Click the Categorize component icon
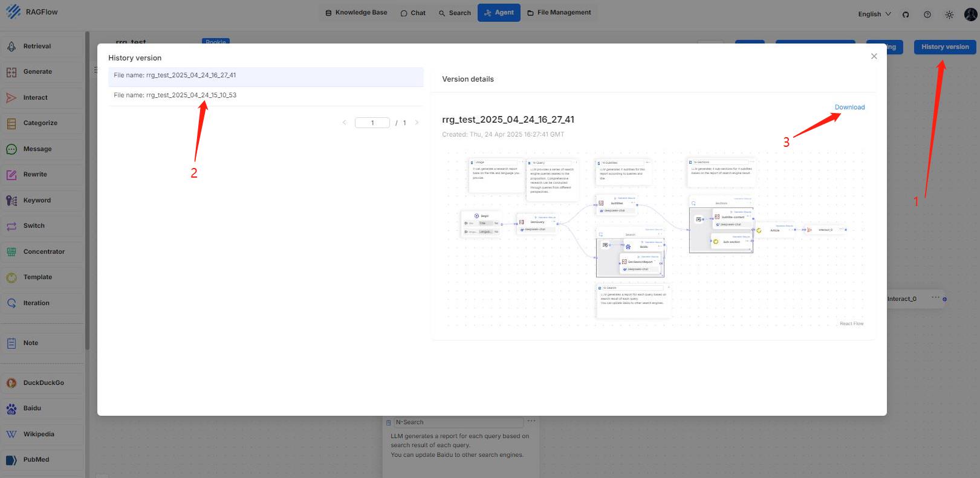980x478 pixels. point(11,123)
